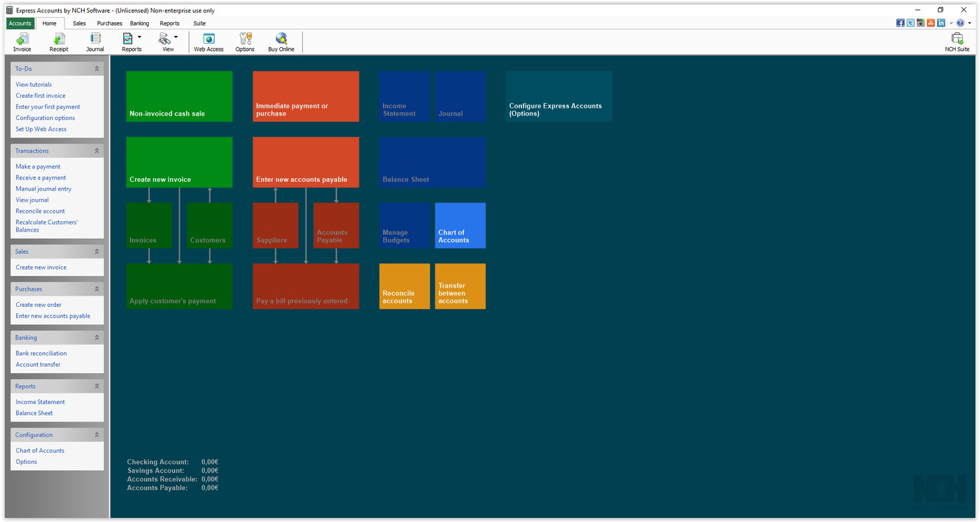Open the View toolbar dropdown arrow
Viewport: 980px width, 522px height.
pyautogui.click(x=176, y=37)
